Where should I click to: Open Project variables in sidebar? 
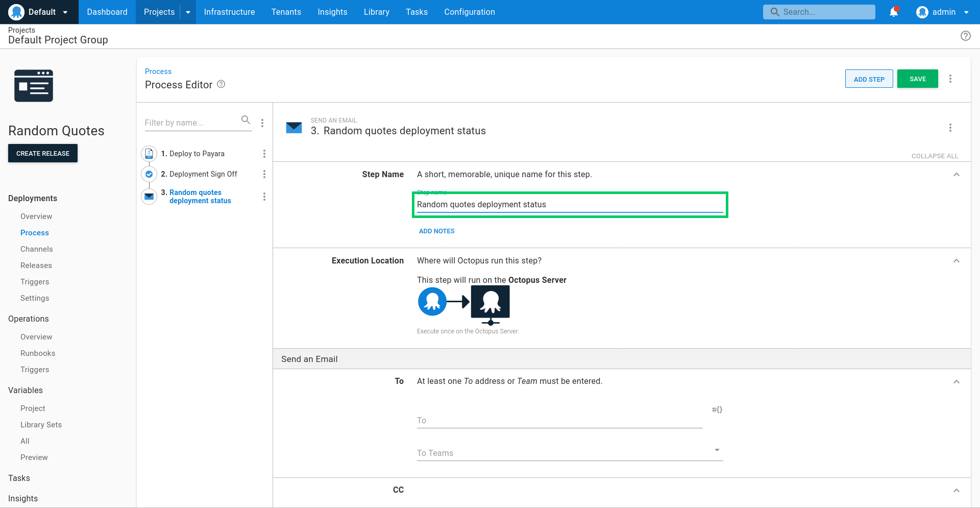[x=33, y=408]
